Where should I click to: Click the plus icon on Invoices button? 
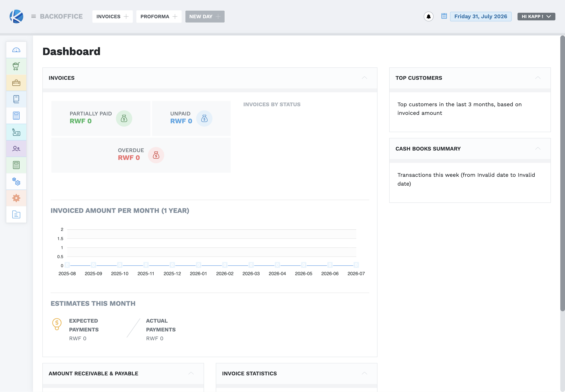pos(126,16)
